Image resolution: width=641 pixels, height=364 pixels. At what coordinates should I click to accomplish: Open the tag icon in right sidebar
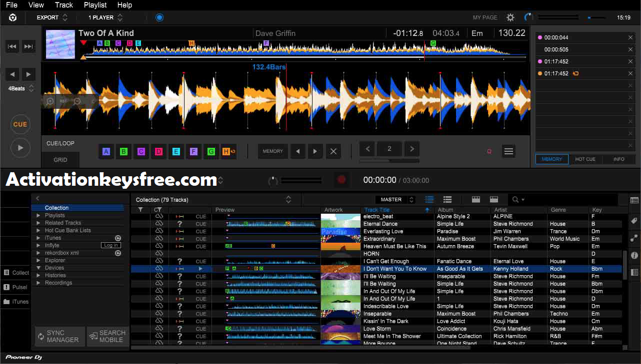coord(634,221)
